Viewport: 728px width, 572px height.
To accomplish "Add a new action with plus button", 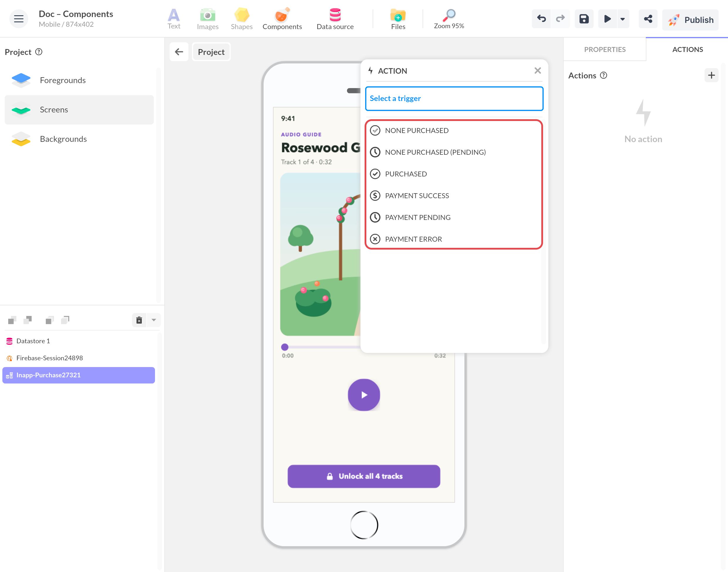I will pyautogui.click(x=711, y=75).
